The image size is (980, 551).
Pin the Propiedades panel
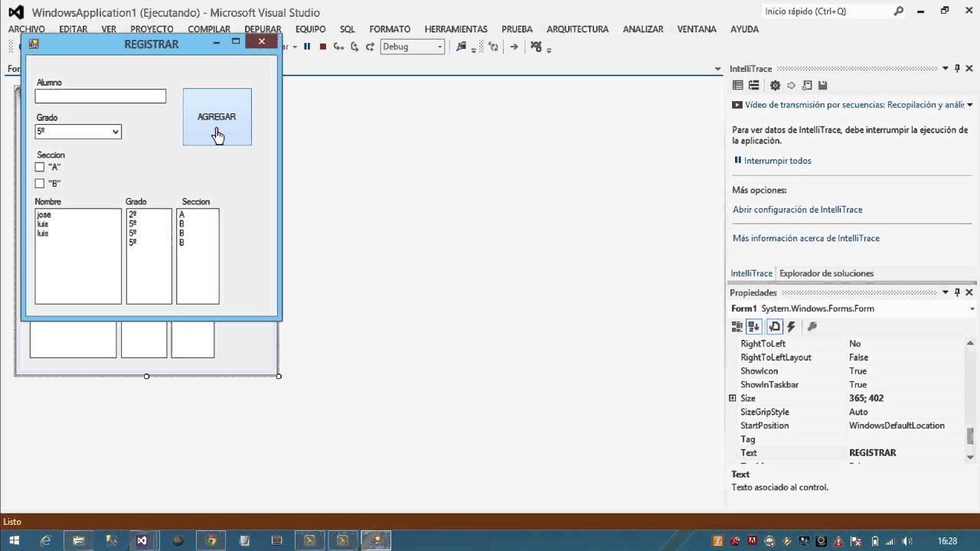point(957,292)
